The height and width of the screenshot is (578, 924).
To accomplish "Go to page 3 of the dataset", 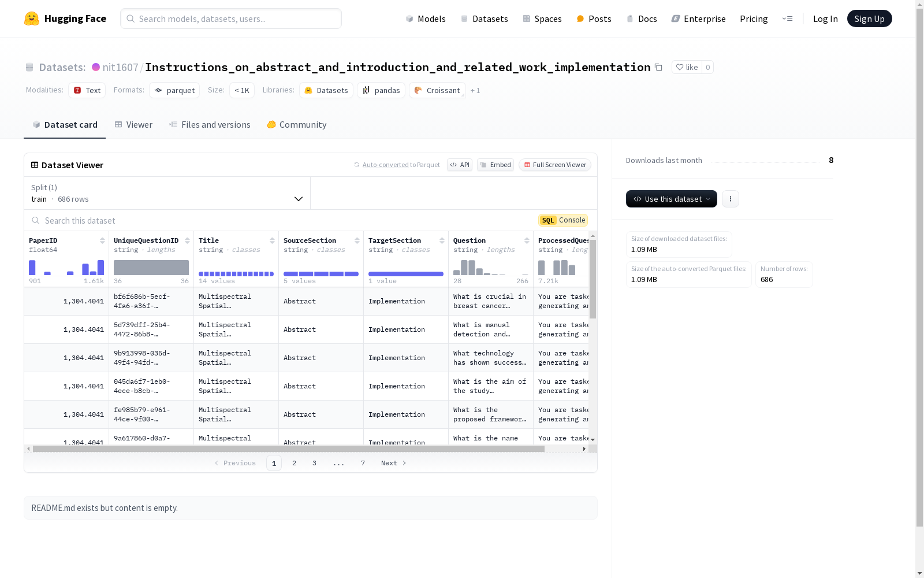I will pos(315,463).
